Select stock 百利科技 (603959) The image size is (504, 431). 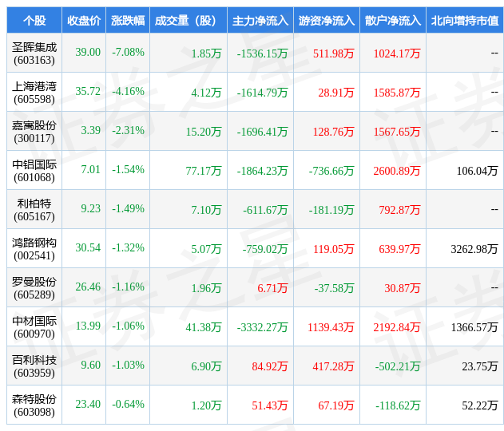pyautogui.click(x=34, y=366)
